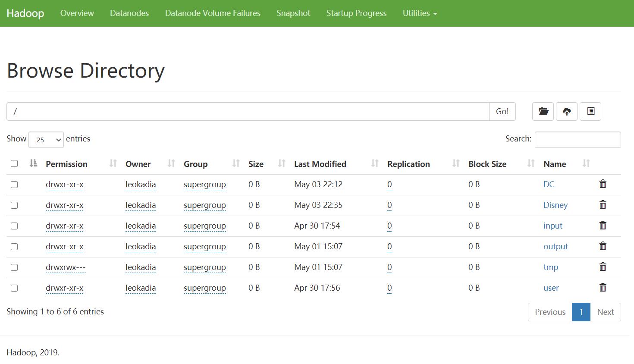The image size is (634, 364).
Task: Click the DC row permission drwxr-xr-x
Action: (65, 184)
